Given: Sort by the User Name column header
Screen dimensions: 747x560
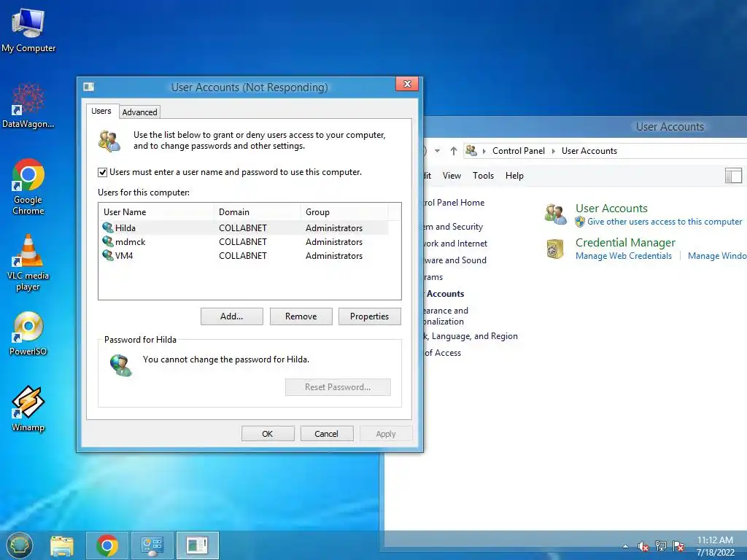Looking at the screenshot, I should [156, 212].
